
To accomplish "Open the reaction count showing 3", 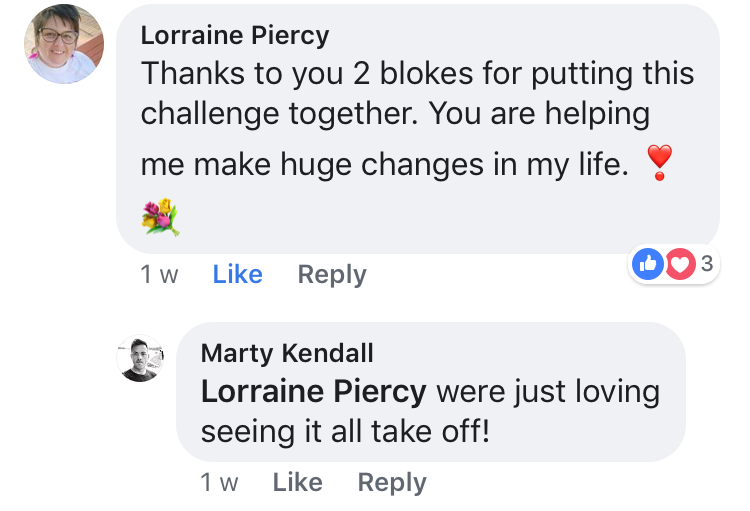I will [706, 264].
